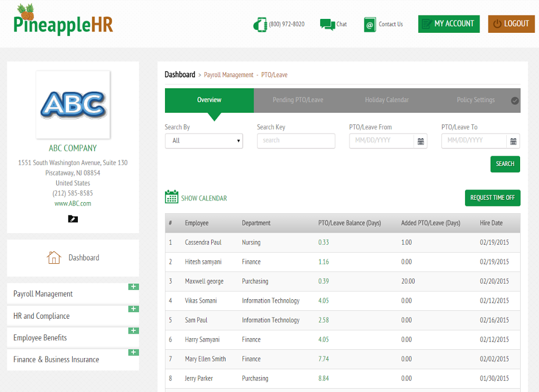Open the PTO/Leave From calendar picker icon

coord(421,141)
